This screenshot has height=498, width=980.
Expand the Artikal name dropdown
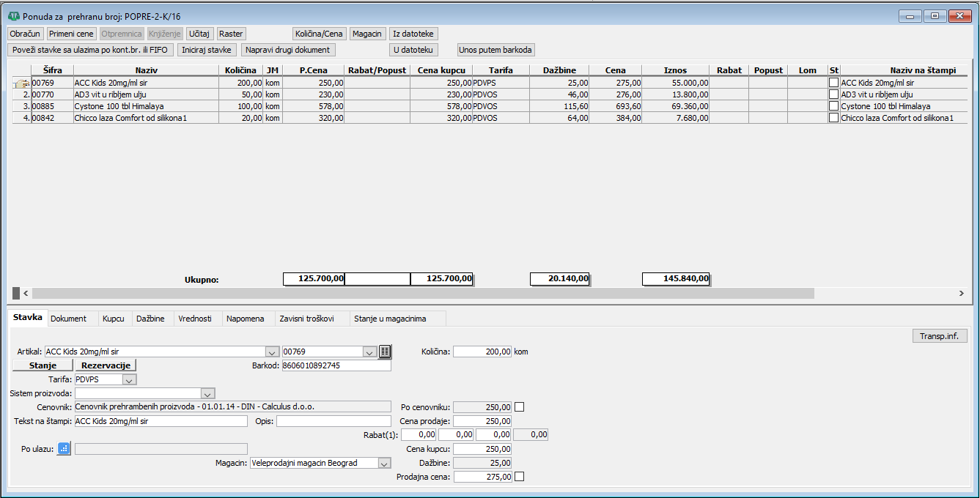pyautogui.click(x=272, y=352)
